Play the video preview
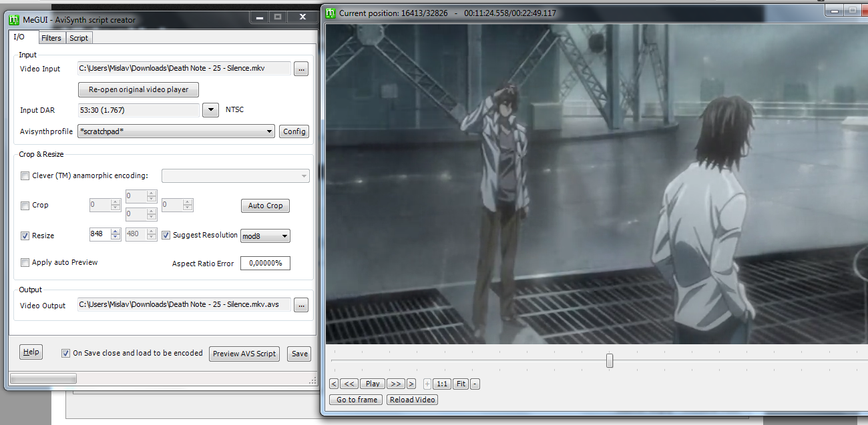Viewport: 868px width, 425px height. tap(373, 384)
